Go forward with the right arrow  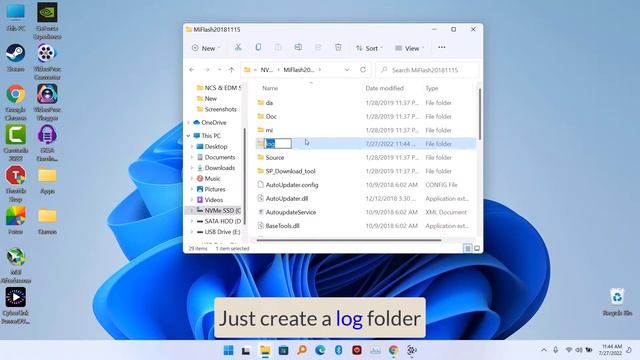[207, 70]
